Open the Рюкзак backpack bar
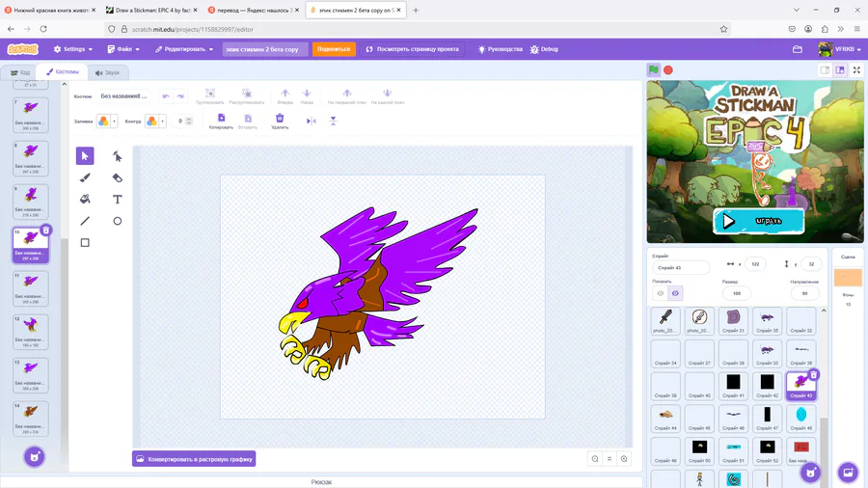This screenshot has width=868, height=488. [321, 482]
